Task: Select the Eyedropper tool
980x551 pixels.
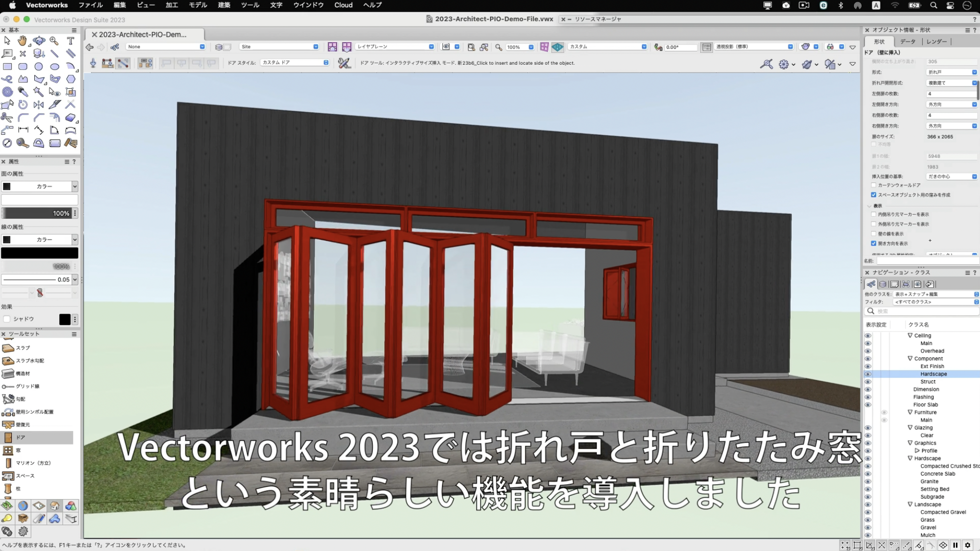Action: 23,92
